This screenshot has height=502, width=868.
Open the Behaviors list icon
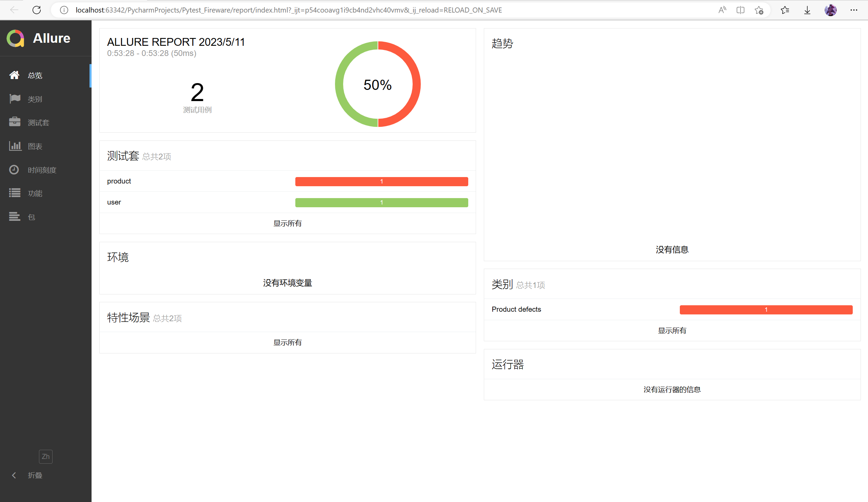[15, 193]
